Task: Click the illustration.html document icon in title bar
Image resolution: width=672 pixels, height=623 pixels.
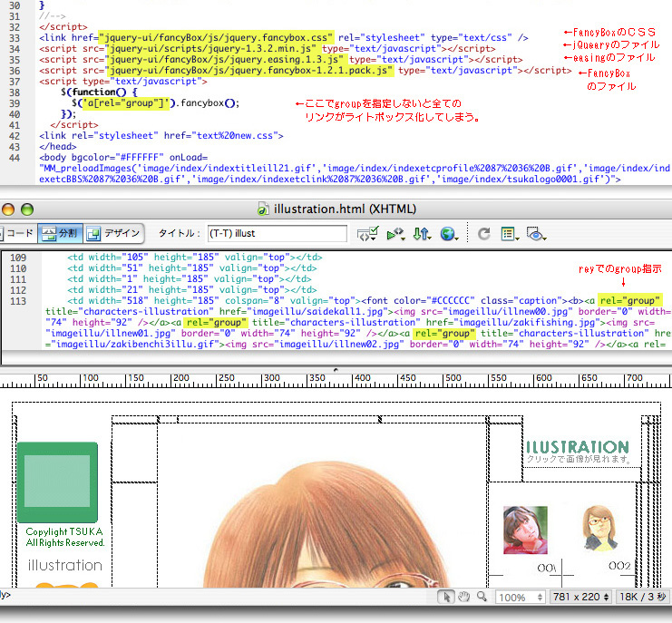Action: [x=263, y=209]
